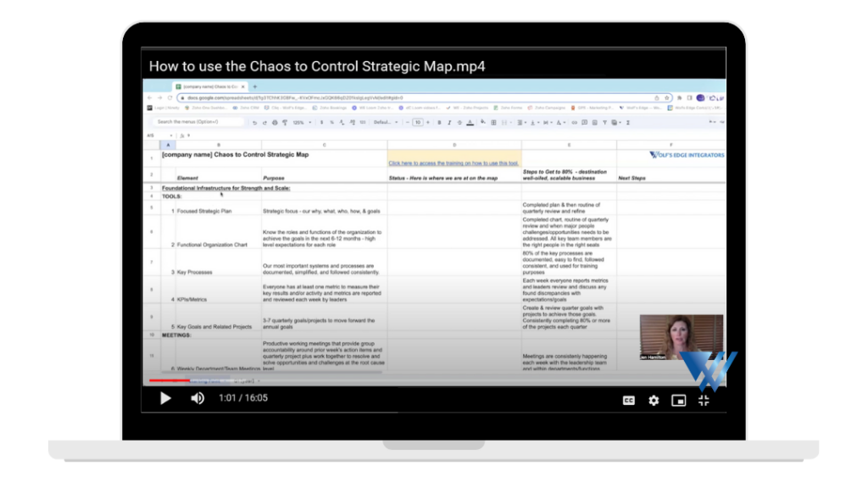
Task: Increase the font size
Action: [x=428, y=122]
